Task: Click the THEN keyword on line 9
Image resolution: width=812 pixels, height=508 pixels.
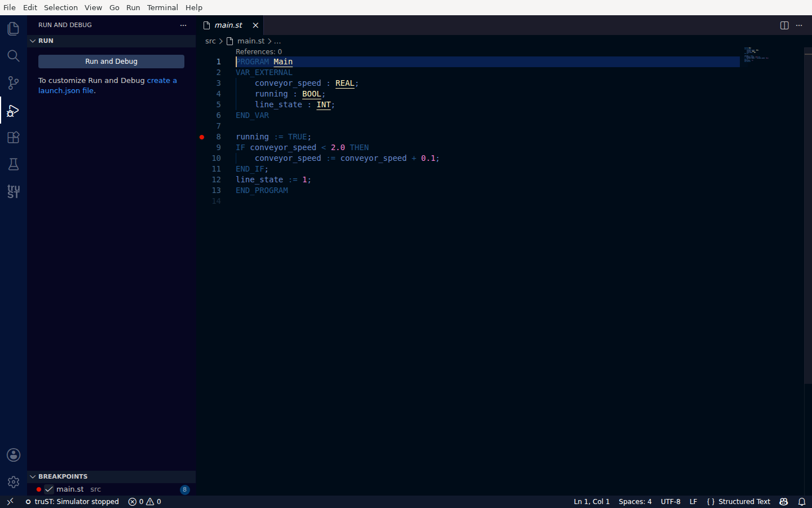Action: [359, 147]
